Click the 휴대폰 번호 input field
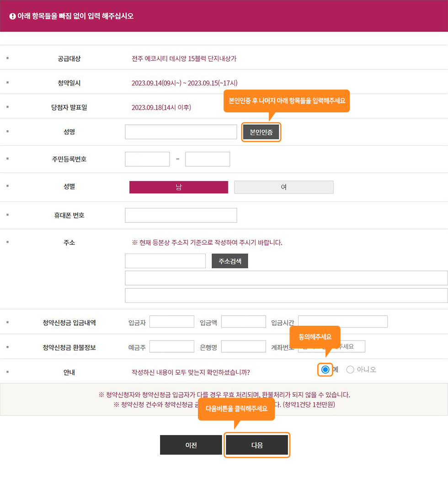 (181, 215)
